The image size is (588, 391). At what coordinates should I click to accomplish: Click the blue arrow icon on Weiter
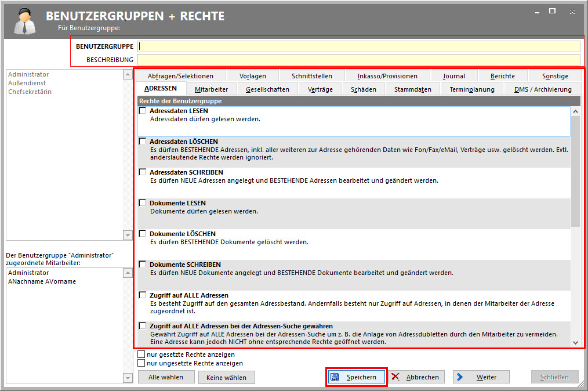pyautogui.click(x=460, y=377)
